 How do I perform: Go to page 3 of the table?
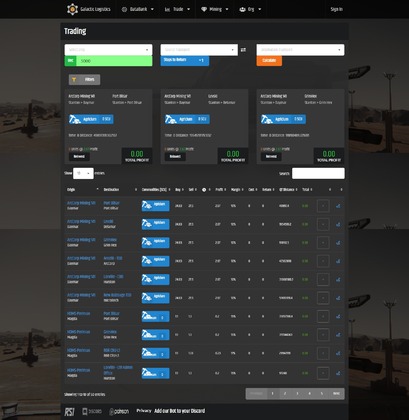(x=297, y=394)
